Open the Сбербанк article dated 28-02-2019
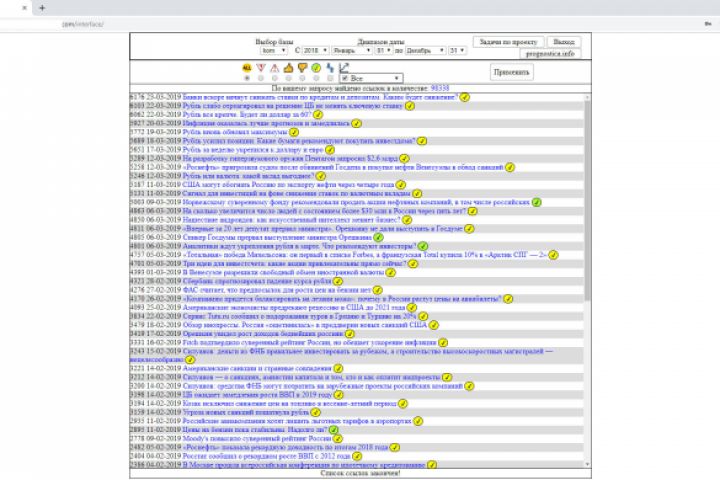The height and width of the screenshot is (480, 720). point(257,281)
